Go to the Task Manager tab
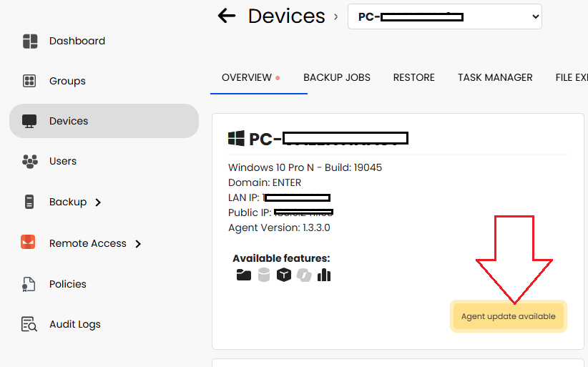Viewport: 588px width, 367px height. (495, 77)
